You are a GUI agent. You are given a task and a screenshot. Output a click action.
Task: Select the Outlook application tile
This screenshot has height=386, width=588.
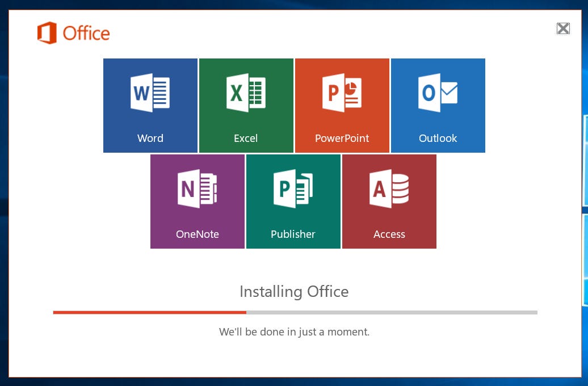point(438,105)
